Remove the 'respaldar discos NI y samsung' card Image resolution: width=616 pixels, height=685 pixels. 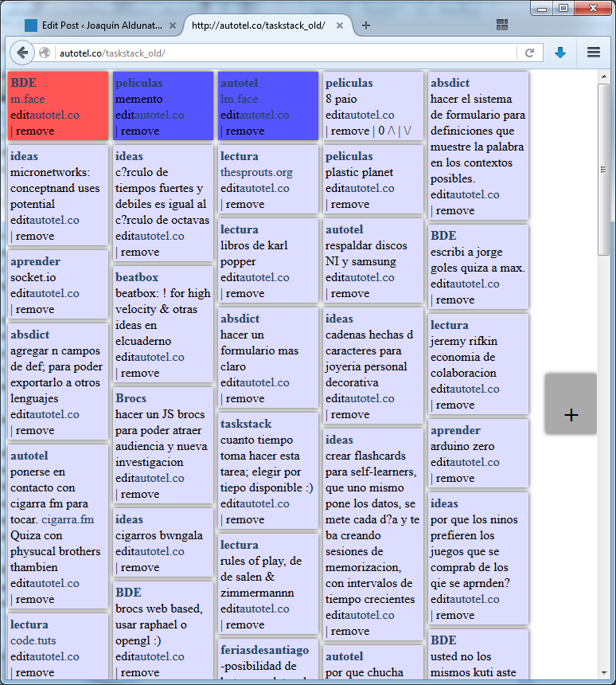(x=349, y=293)
